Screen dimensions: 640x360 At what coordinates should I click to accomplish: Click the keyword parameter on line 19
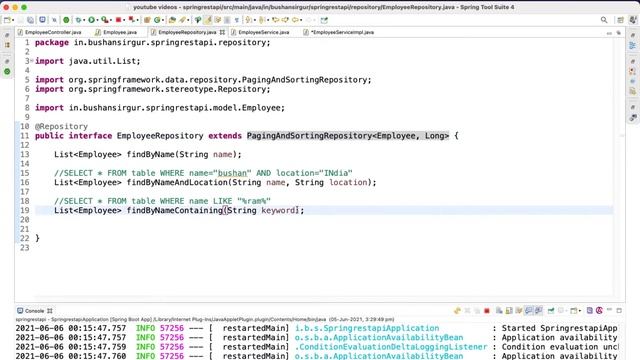(278, 210)
